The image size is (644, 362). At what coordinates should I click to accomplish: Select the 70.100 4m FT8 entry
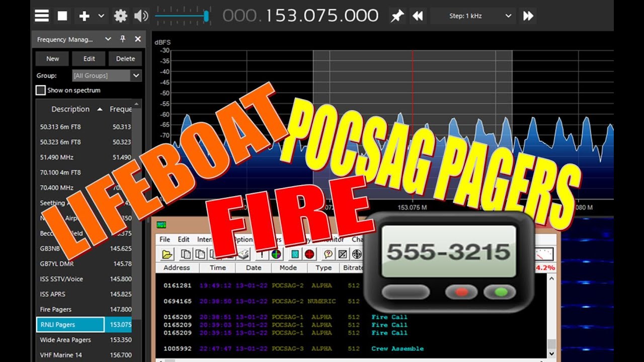click(84, 172)
